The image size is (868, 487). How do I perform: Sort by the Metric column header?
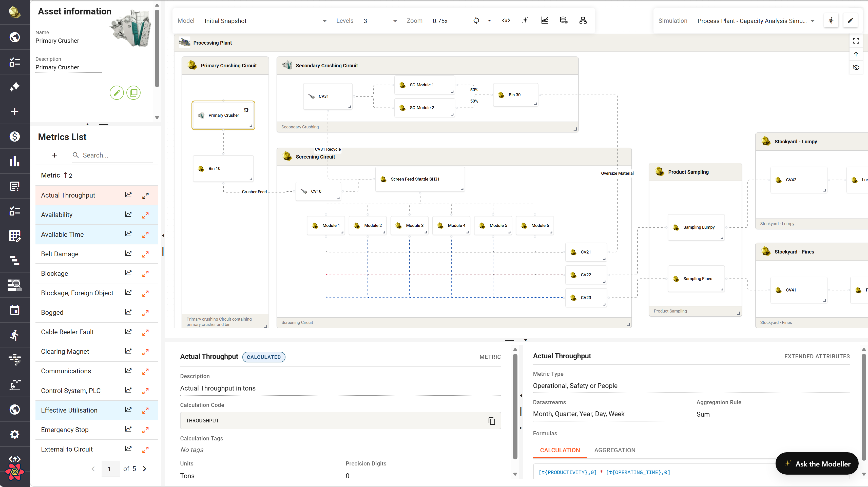pos(51,175)
